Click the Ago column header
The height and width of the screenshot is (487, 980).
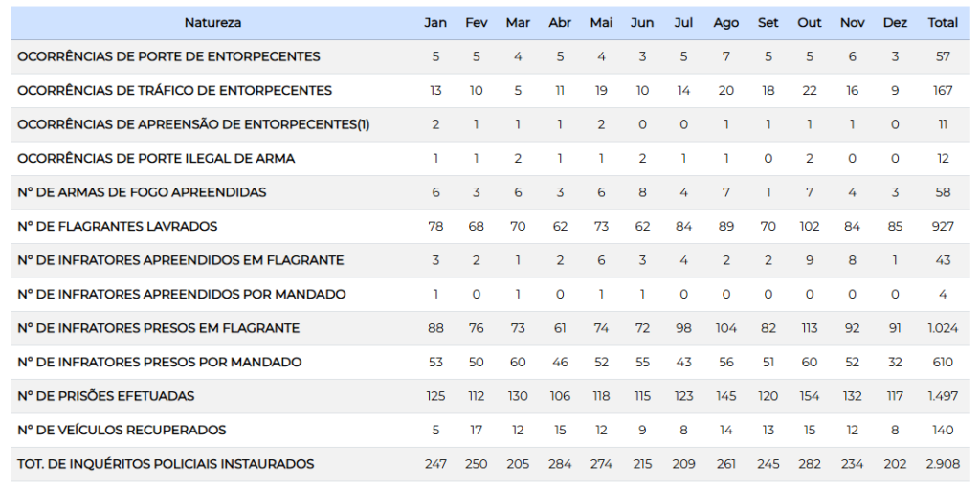coord(726,22)
